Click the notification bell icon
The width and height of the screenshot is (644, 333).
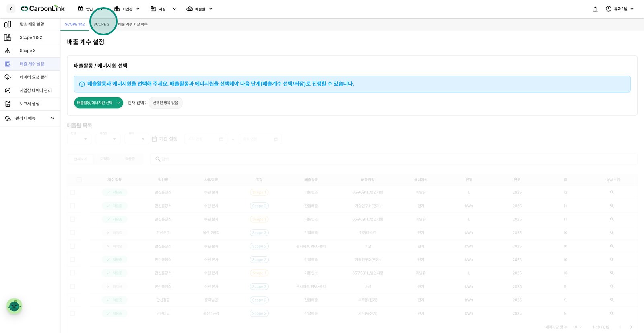[x=595, y=9]
